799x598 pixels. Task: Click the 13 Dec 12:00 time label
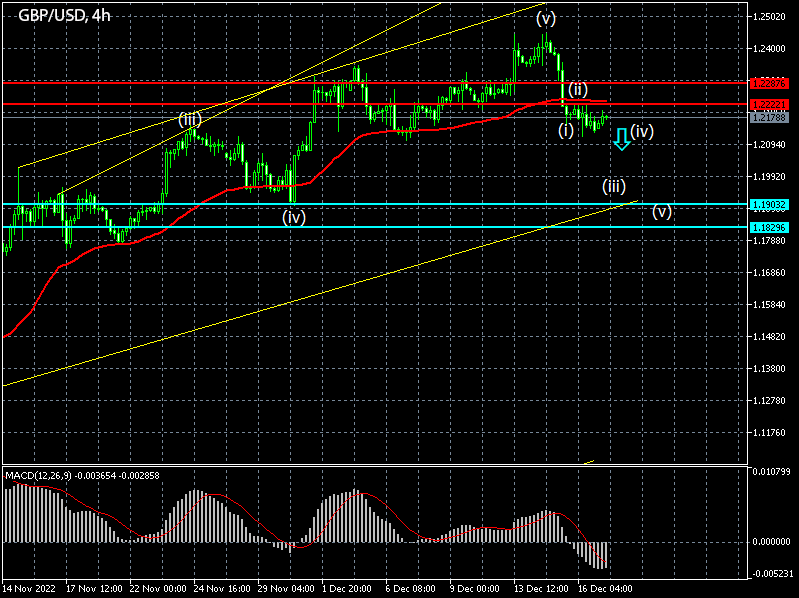tap(542, 589)
